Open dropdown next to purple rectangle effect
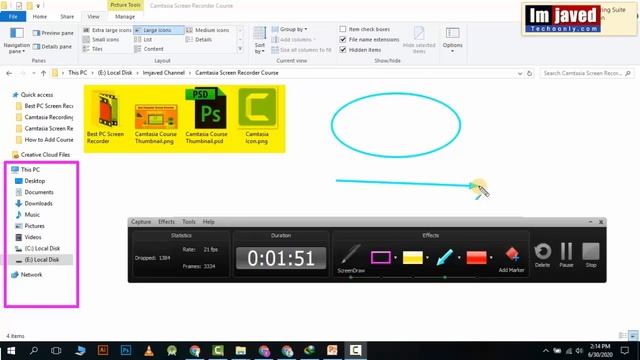Viewport: 640px width, 360px height. click(396, 258)
